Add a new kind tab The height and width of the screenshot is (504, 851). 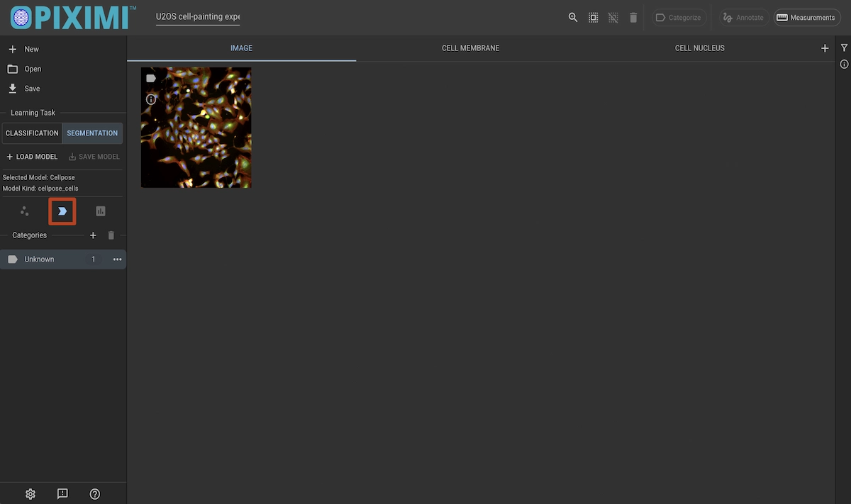[825, 48]
